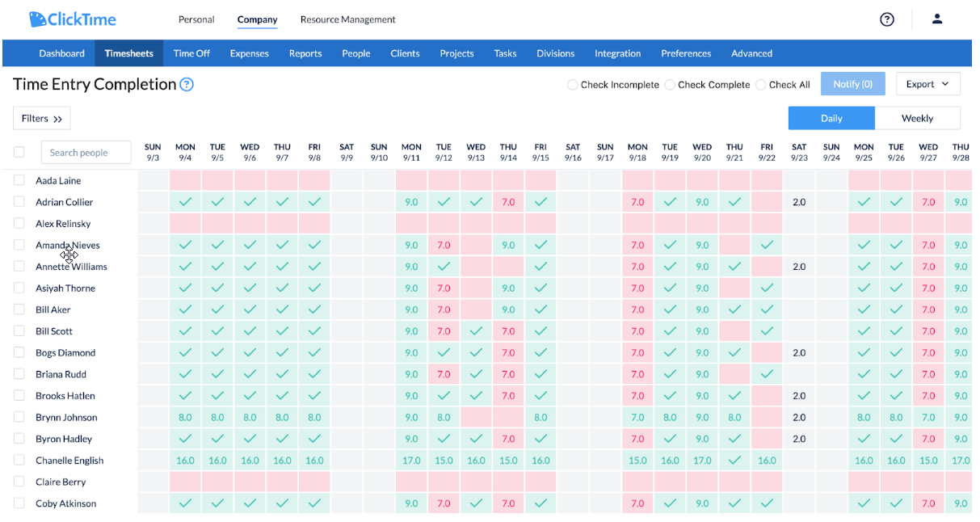980x522 pixels.
Task: Go to the Timesheets tab
Action: [x=128, y=53]
